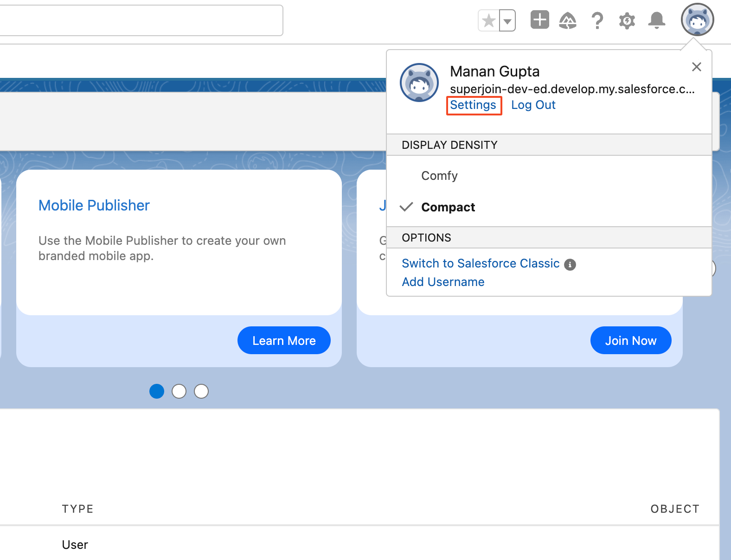Click the user avatar in the header
Image resolution: width=731 pixels, height=560 pixels.
click(x=698, y=19)
